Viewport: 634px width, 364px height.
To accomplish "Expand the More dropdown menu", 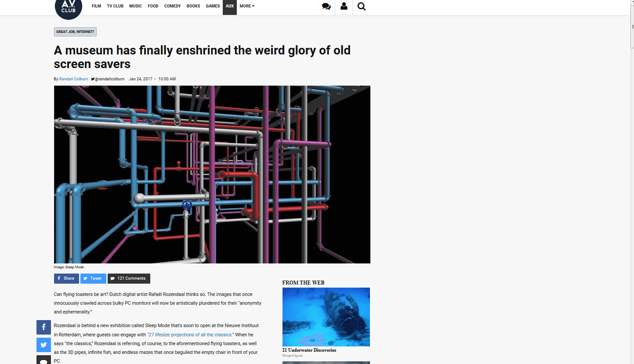I will tap(247, 6).
